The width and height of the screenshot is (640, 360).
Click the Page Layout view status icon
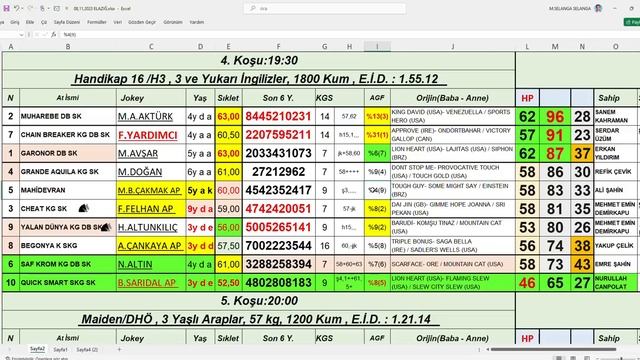click(x=573, y=358)
